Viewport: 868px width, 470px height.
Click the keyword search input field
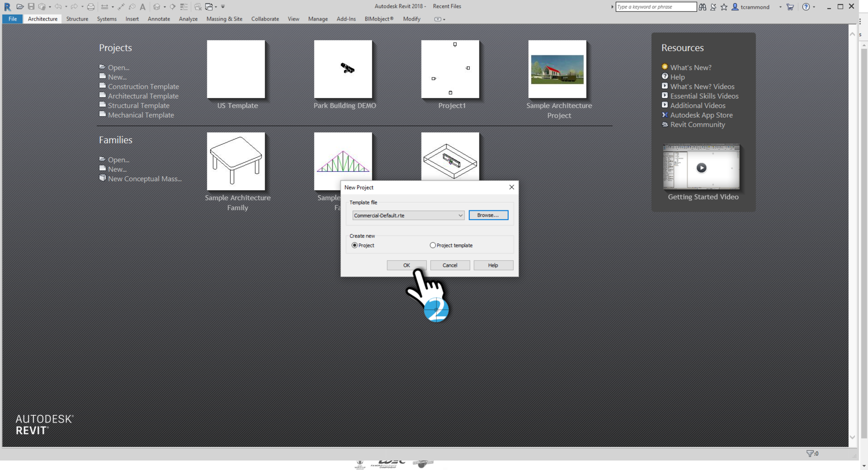point(656,7)
